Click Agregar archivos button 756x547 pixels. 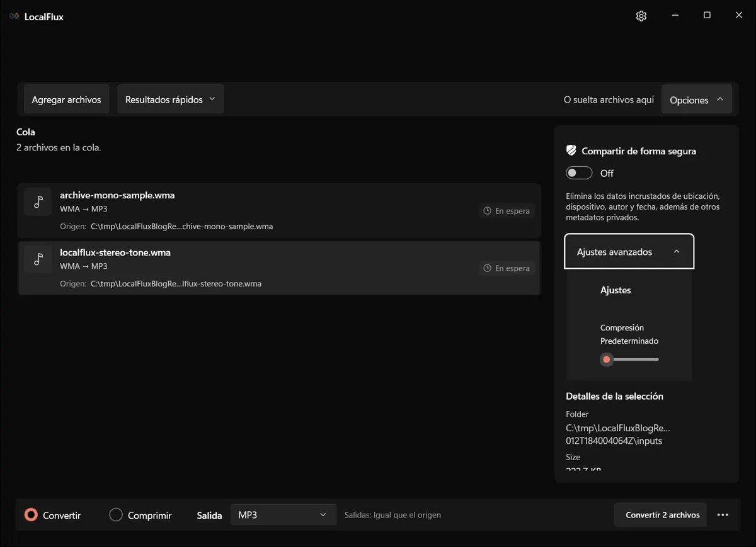pos(67,99)
